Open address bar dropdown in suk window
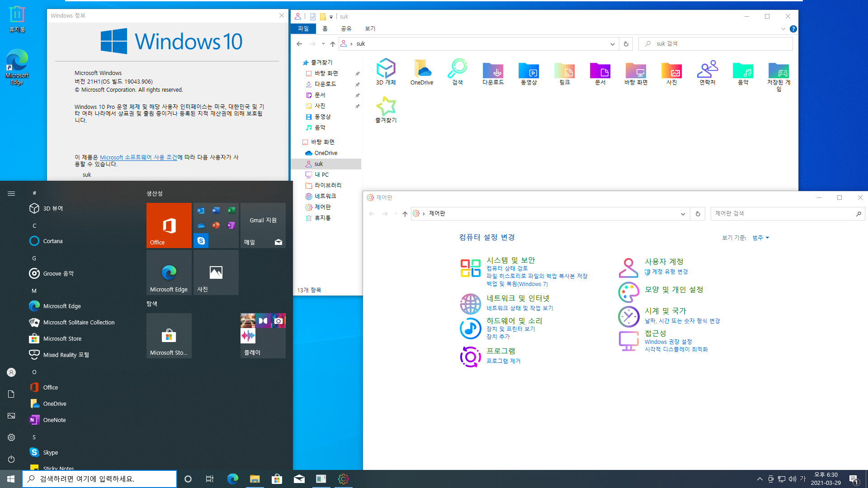868x488 pixels. pos(612,44)
